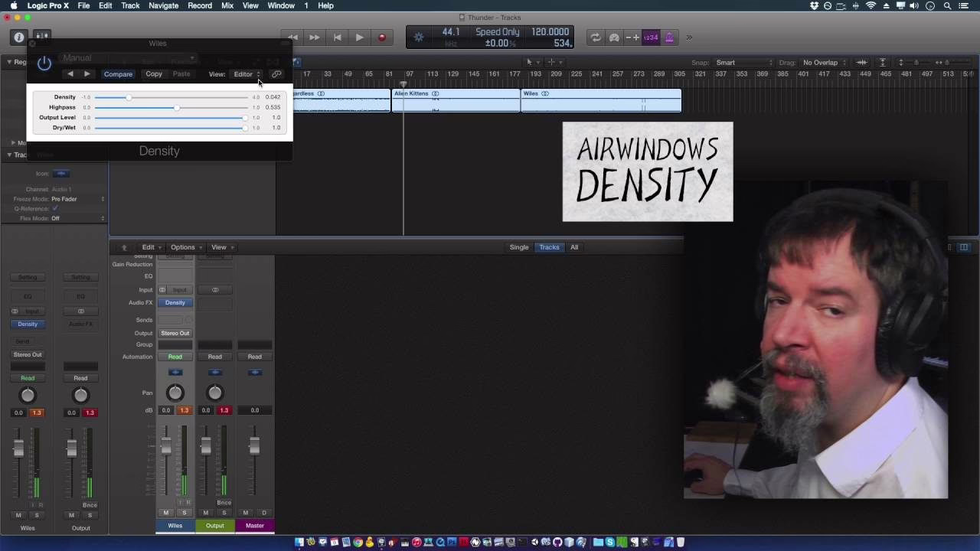The width and height of the screenshot is (980, 551).
Task: Select the Alien Kittens region
Action: tap(456, 100)
